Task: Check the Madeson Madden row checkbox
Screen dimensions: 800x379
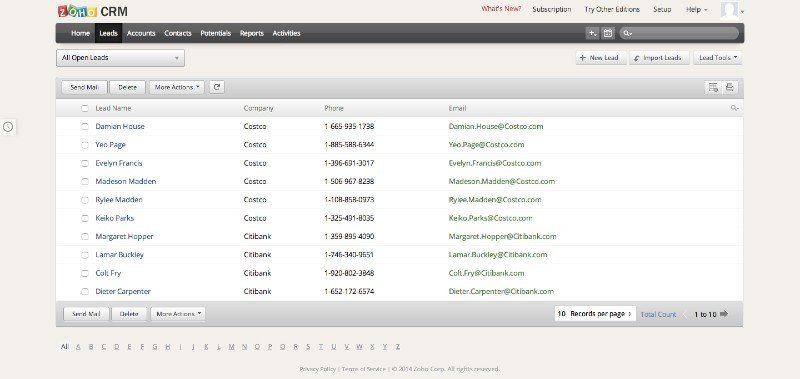Action: coord(85,182)
